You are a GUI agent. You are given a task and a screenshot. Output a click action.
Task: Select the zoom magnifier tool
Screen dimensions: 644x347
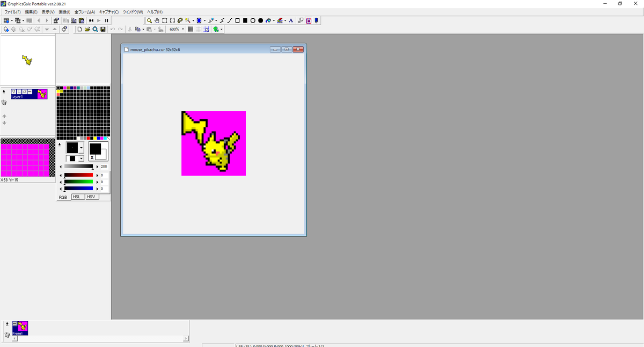[x=149, y=20]
